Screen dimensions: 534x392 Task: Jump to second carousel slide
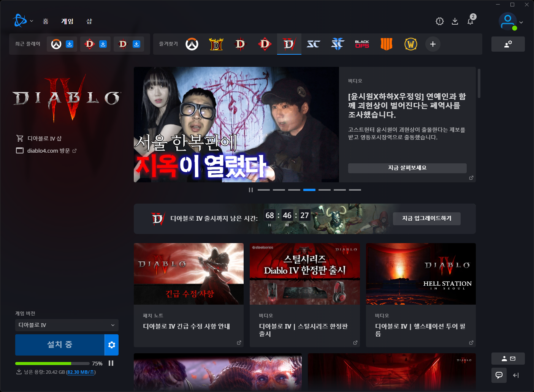(x=279, y=190)
